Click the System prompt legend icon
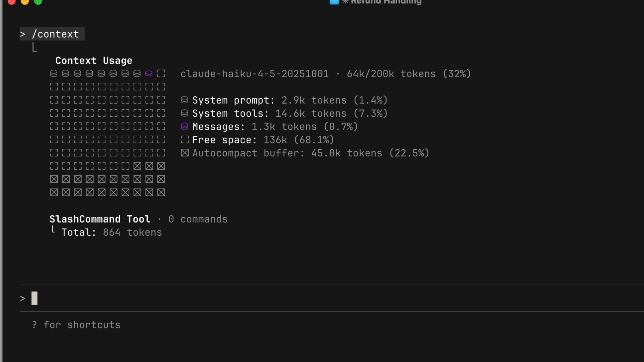 pyautogui.click(x=184, y=100)
